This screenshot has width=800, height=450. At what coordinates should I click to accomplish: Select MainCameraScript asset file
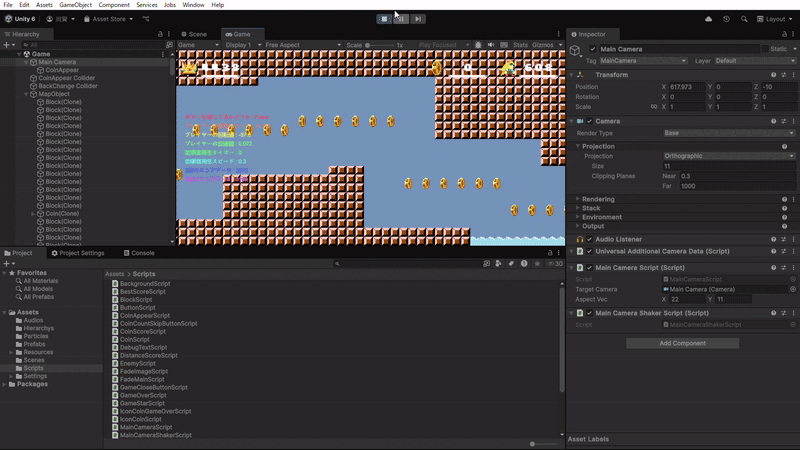[x=145, y=428]
